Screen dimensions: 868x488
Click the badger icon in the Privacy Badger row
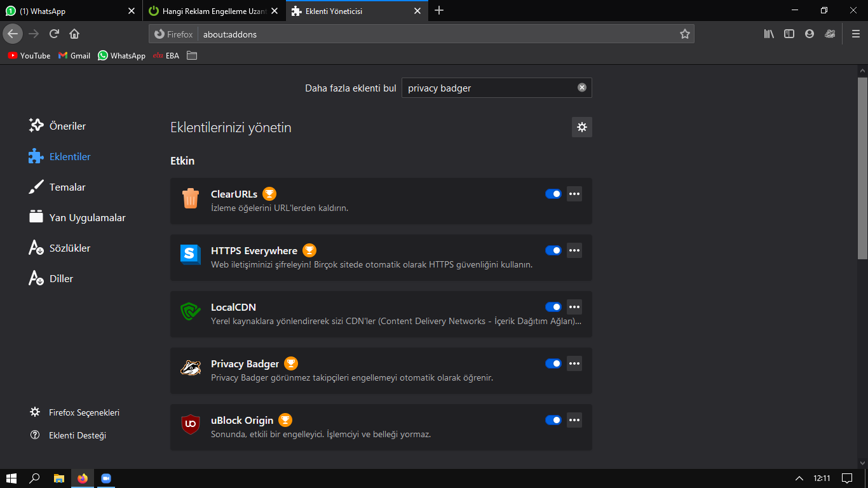coord(191,368)
